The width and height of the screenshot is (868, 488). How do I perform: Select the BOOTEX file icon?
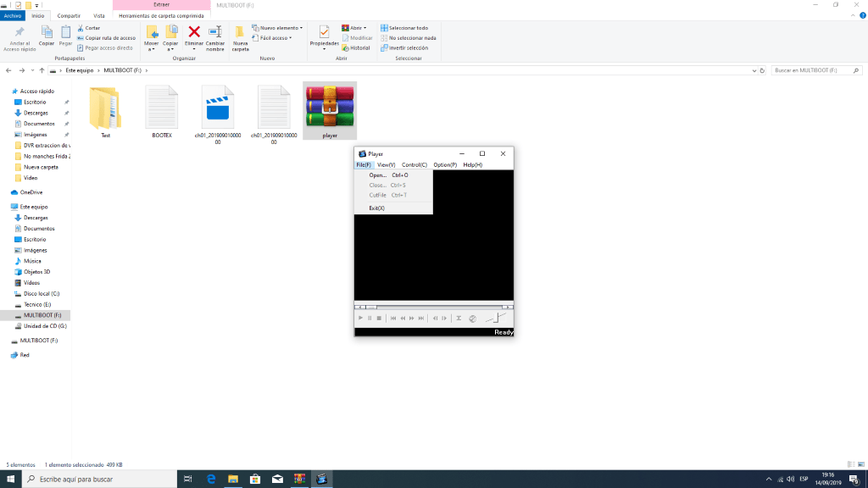[x=161, y=108]
